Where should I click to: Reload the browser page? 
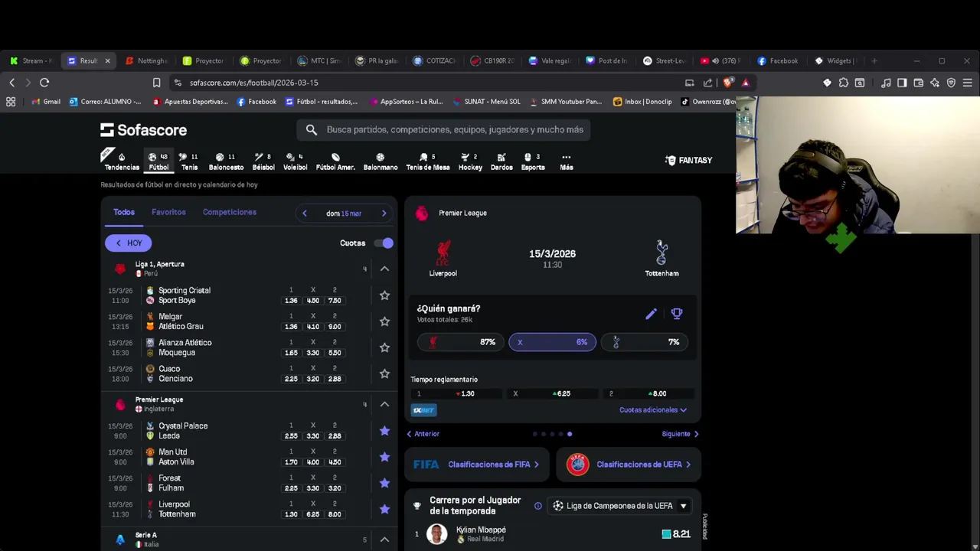click(x=44, y=83)
